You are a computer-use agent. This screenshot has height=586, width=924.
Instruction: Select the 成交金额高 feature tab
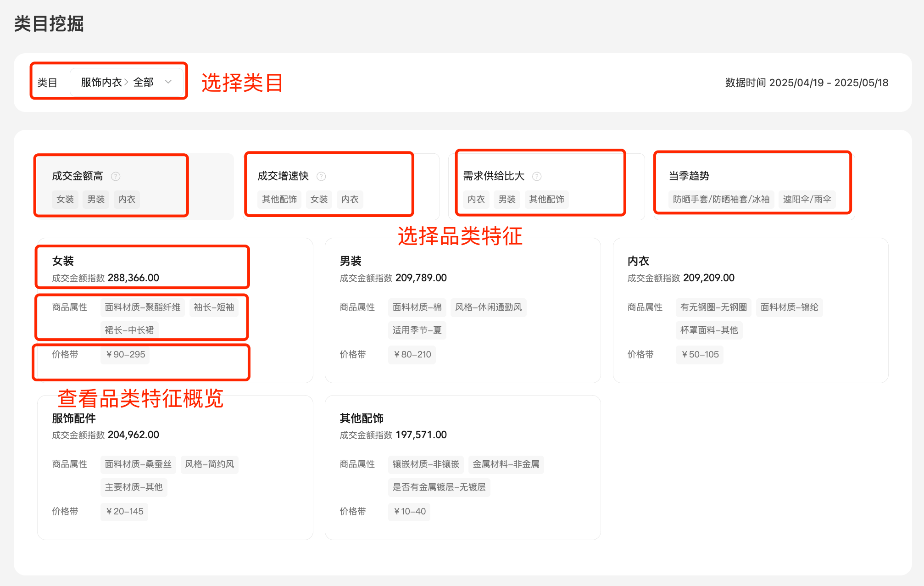(x=78, y=176)
